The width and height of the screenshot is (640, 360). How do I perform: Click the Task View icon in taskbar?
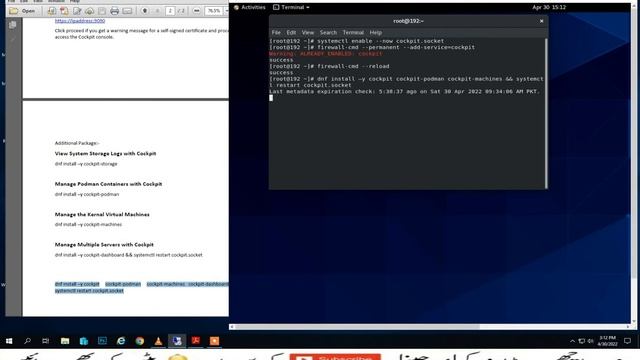click(46, 341)
